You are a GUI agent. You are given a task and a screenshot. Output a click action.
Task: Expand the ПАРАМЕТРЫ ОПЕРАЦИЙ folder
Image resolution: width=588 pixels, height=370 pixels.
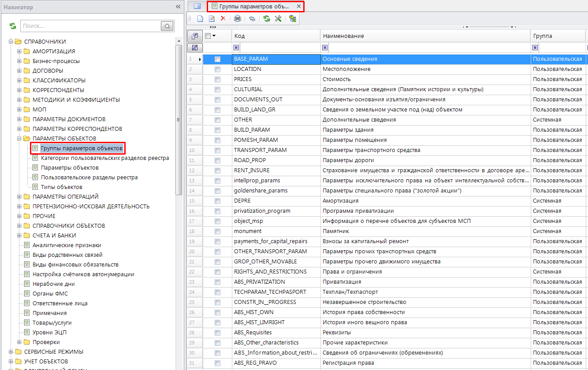(x=19, y=197)
